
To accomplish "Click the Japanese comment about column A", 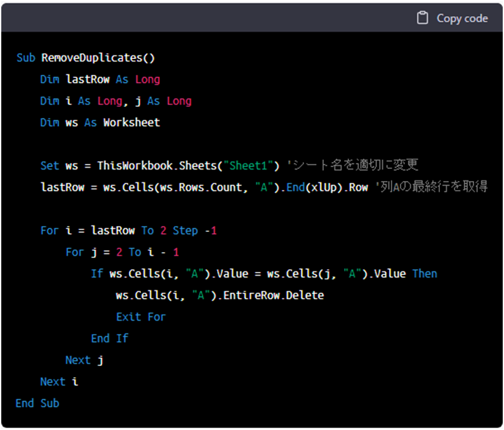I will pyautogui.click(x=430, y=187).
